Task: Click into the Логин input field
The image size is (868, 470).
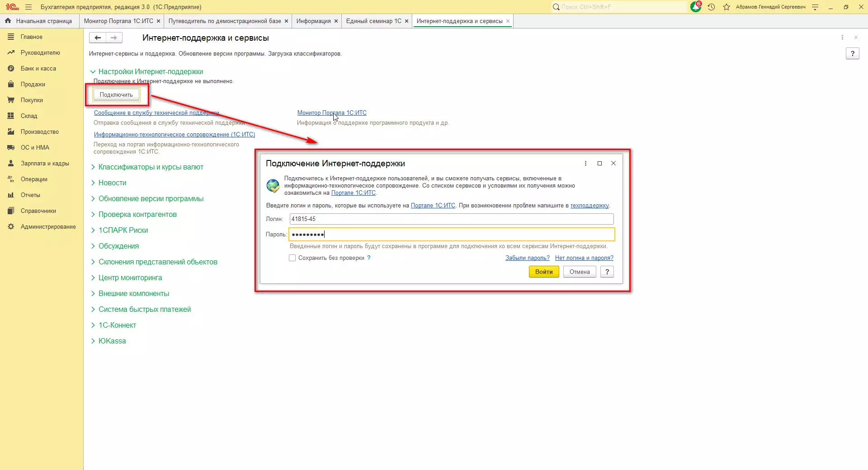Action: (x=452, y=219)
